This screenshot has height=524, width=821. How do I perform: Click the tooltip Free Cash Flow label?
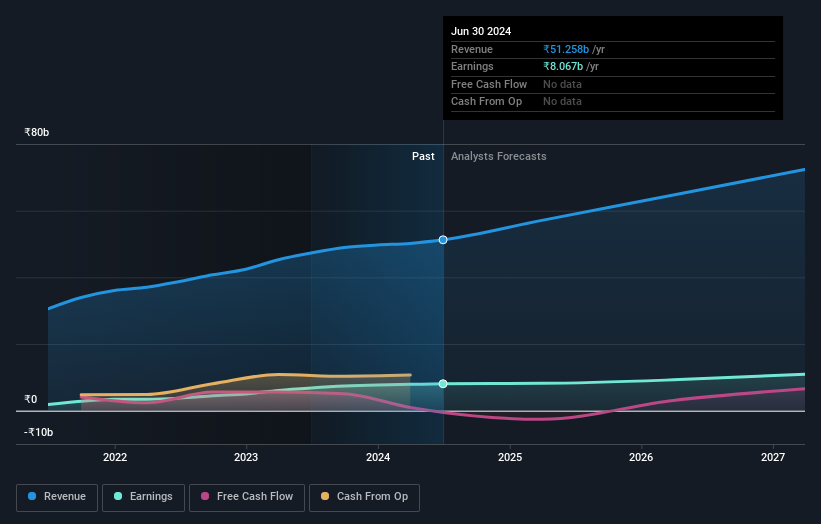(489, 84)
